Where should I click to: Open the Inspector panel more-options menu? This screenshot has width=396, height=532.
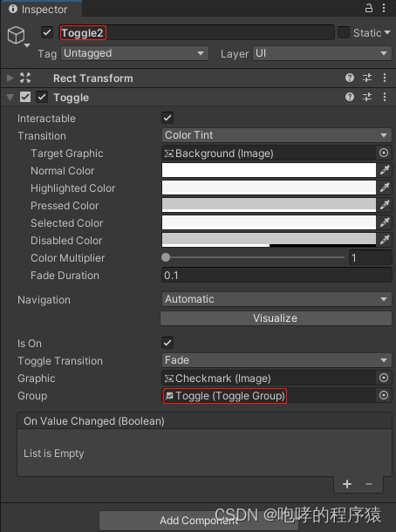pos(384,8)
